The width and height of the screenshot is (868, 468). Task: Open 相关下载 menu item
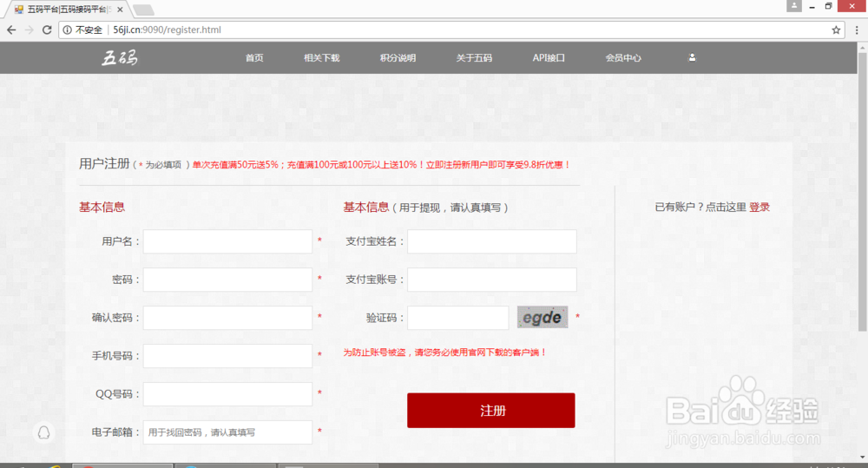(322, 57)
